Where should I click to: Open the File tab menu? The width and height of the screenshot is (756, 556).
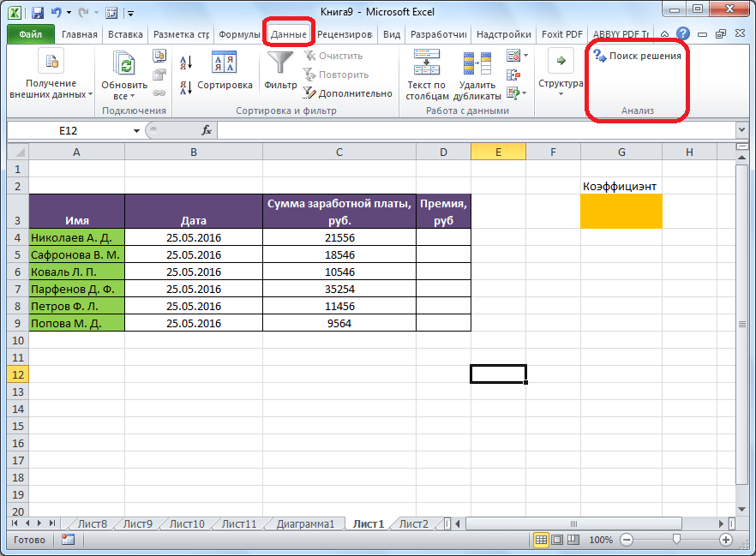click(x=31, y=35)
